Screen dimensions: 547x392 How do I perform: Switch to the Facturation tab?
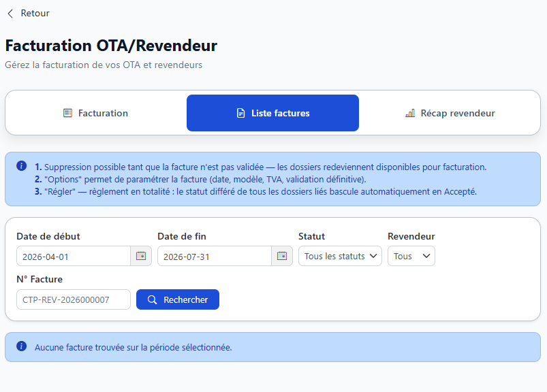click(95, 113)
